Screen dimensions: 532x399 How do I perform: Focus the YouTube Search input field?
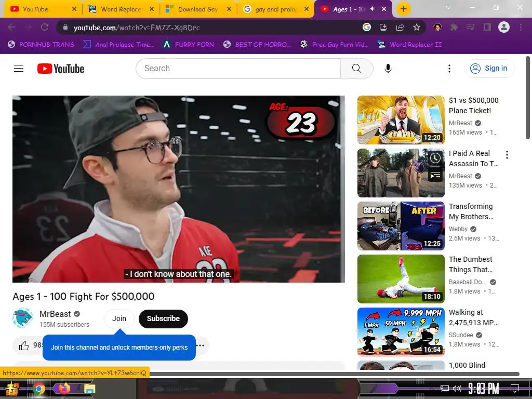pos(238,69)
